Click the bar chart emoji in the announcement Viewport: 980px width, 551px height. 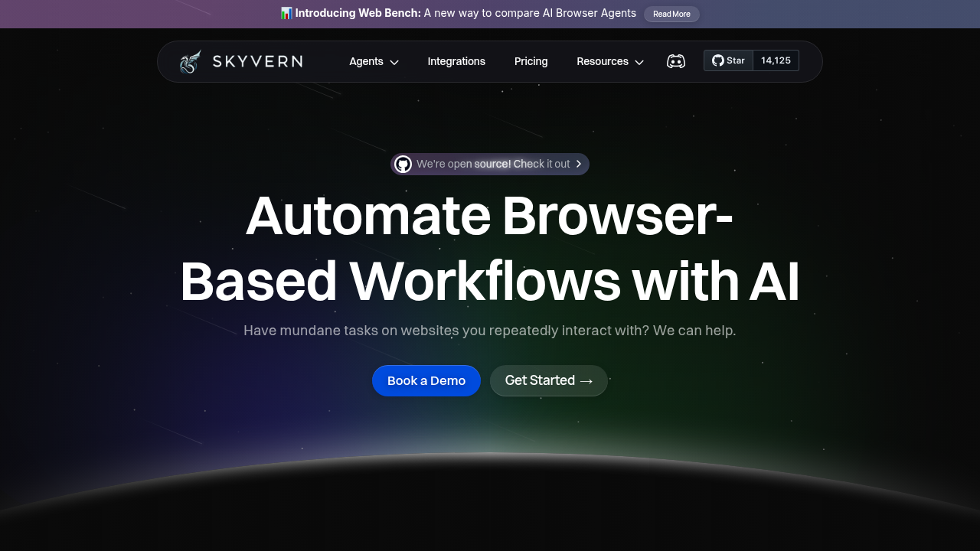286,13
